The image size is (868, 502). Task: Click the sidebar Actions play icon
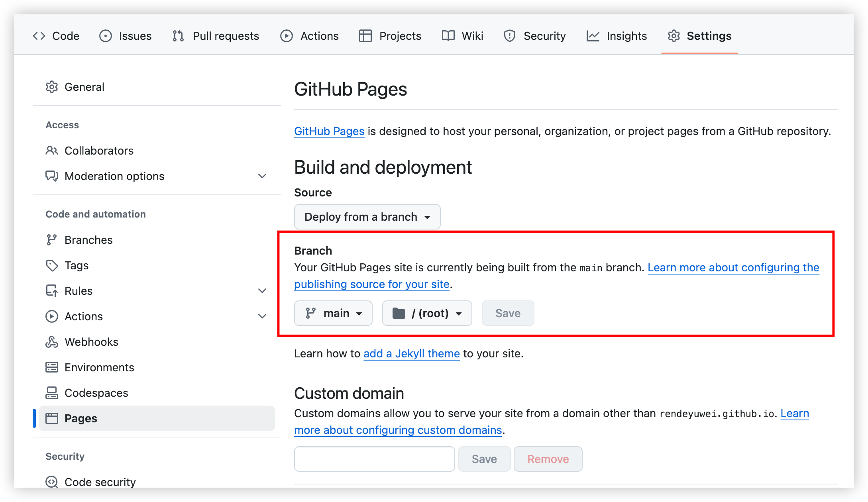(x=52, y=316)
